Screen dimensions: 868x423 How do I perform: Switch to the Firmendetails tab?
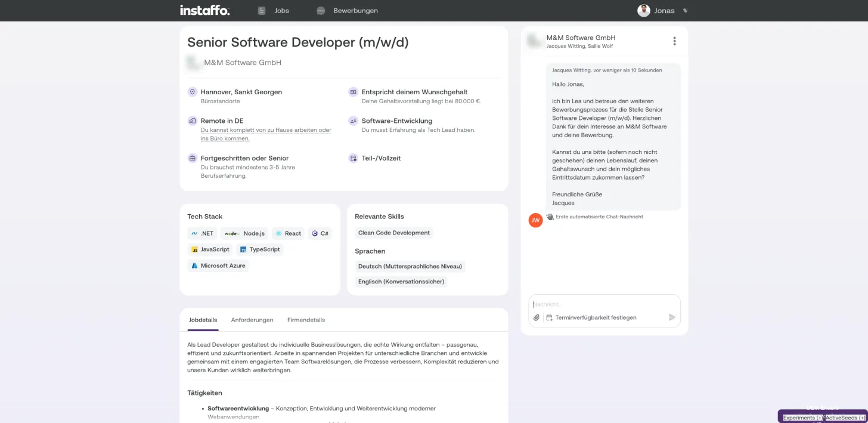[x=306, y=320]
